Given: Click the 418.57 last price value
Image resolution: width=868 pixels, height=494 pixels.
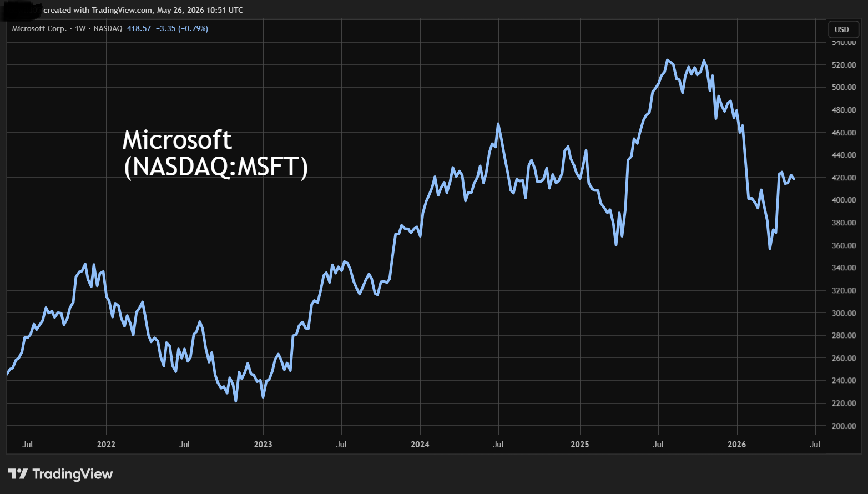Looking at the screenshot, I should point(139,28).
